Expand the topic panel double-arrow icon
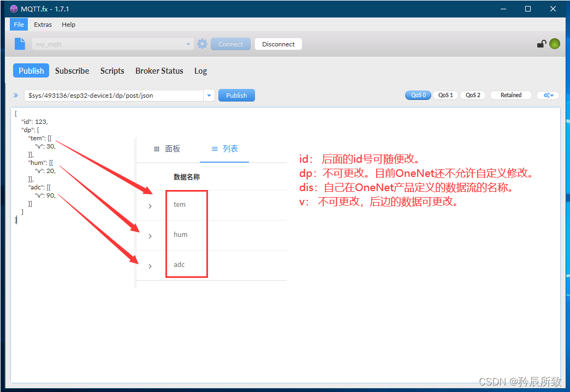570x392 pixels. [16, 96]
